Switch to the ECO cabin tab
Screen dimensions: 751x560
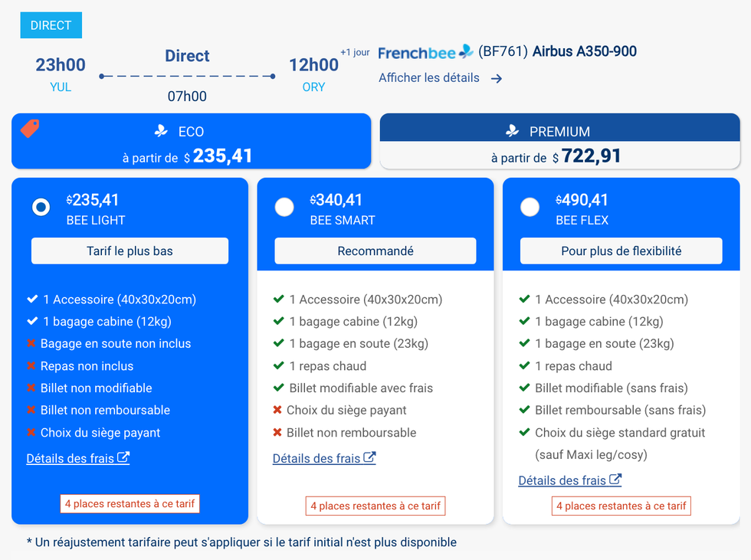click(x=191, y=142)
